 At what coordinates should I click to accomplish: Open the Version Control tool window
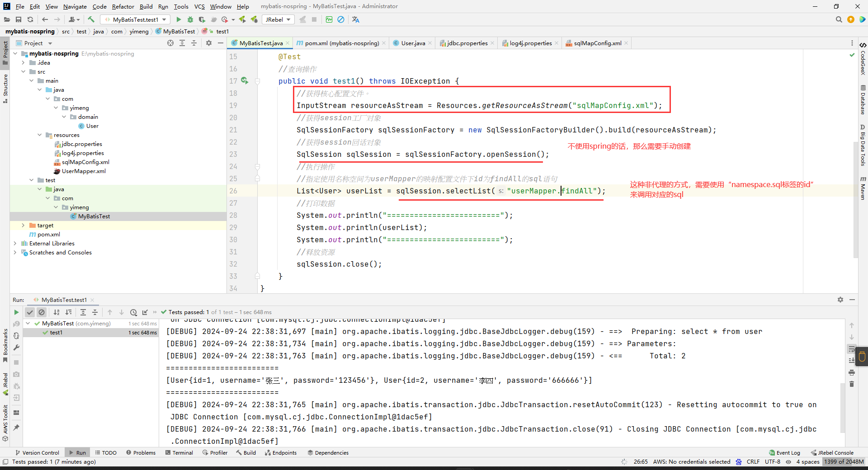37,452
